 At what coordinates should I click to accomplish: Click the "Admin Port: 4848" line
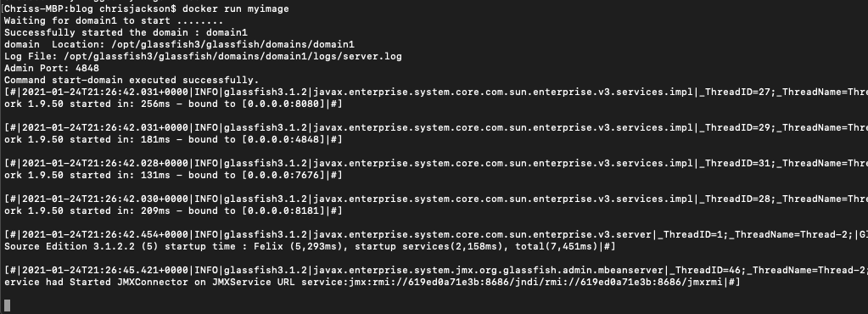tap(52, 68)
